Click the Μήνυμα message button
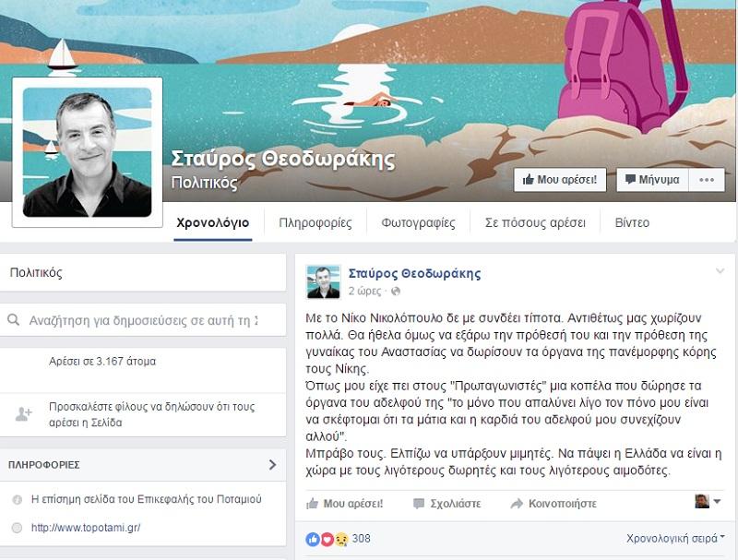The width and height of the screenshot is (738, 560). 652,180
